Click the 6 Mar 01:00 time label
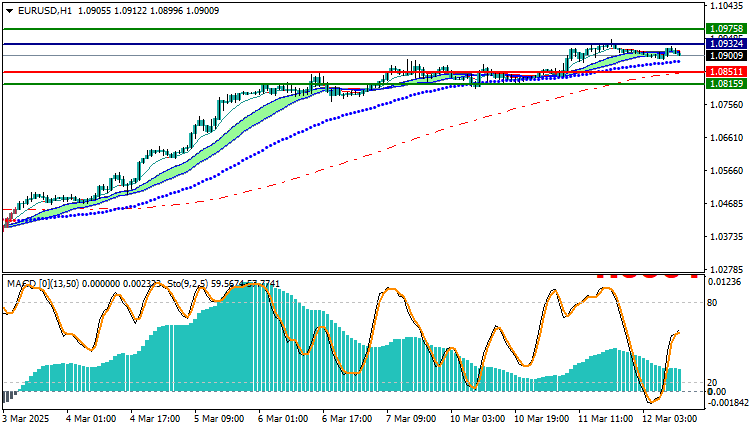Screen dimensions: 750x430 (283, 419)
